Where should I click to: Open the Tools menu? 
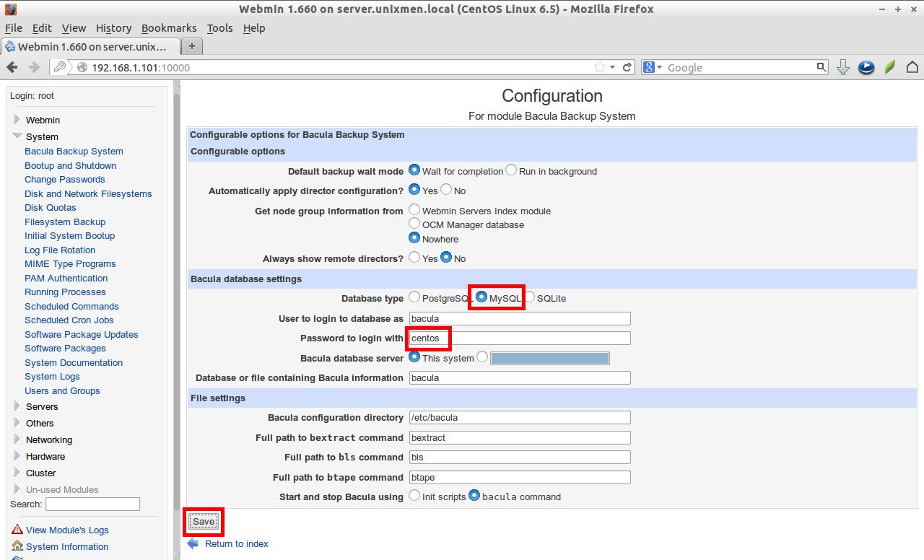click(x=219, y=28)
